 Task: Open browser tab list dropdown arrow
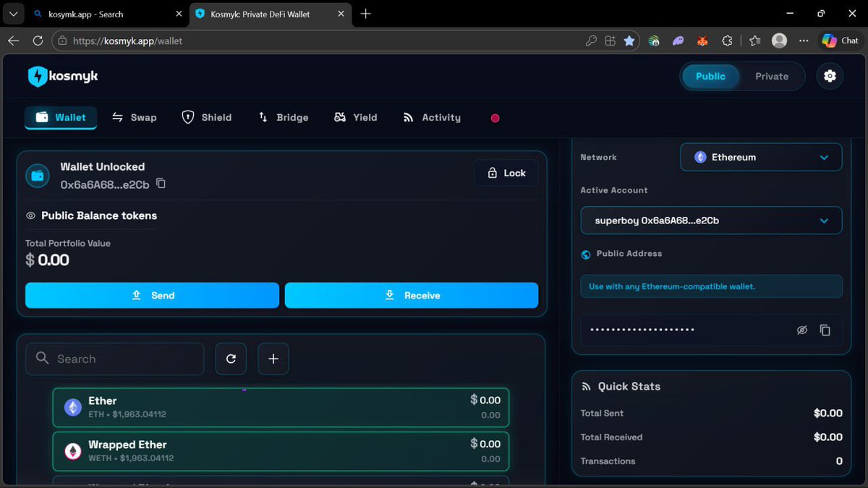[13, 14]
